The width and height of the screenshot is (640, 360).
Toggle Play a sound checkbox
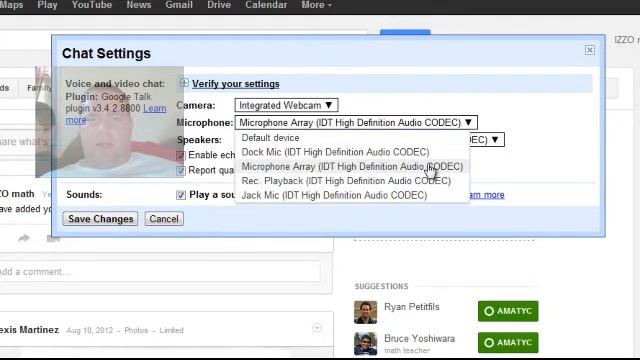181,195
